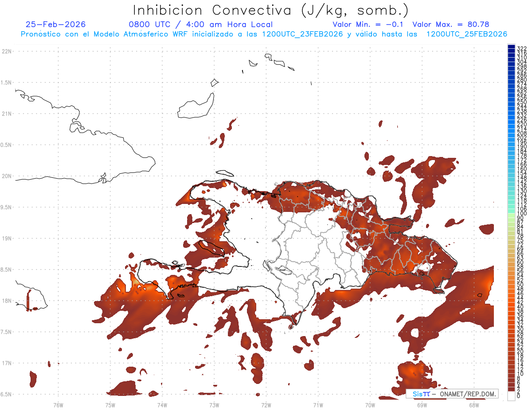Click the "17N" latitude label

tap(7, 364)
